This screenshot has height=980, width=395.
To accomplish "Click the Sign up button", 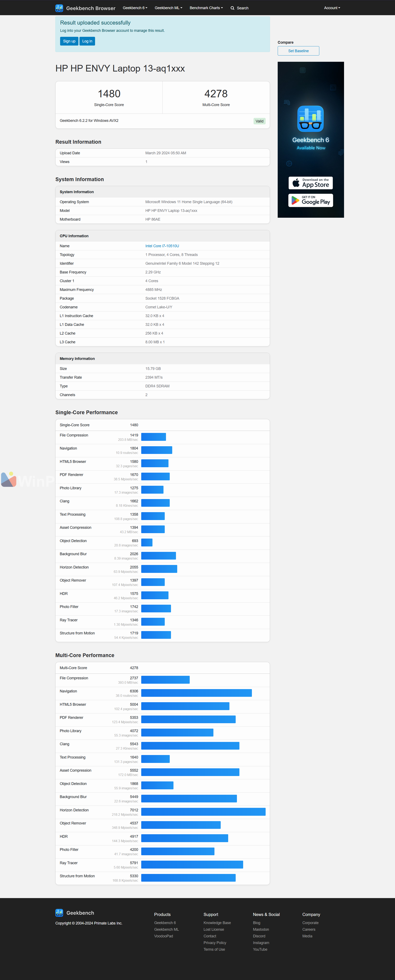I will point(69,41).
